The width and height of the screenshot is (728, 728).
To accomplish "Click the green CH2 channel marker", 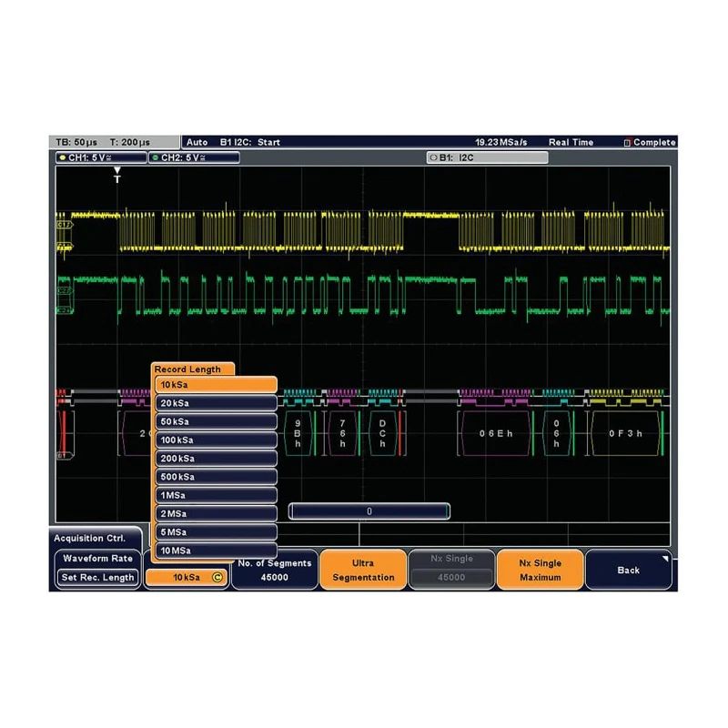I will tap(65, 290).
